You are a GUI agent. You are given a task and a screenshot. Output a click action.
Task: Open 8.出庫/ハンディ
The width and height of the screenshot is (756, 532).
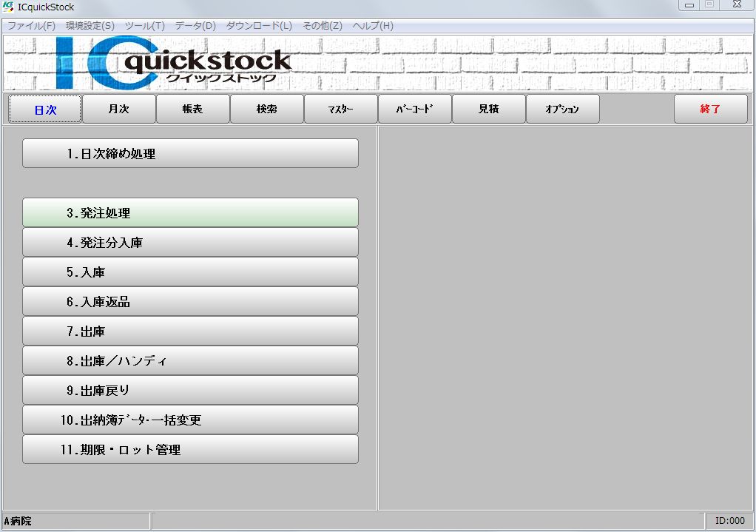190,361
